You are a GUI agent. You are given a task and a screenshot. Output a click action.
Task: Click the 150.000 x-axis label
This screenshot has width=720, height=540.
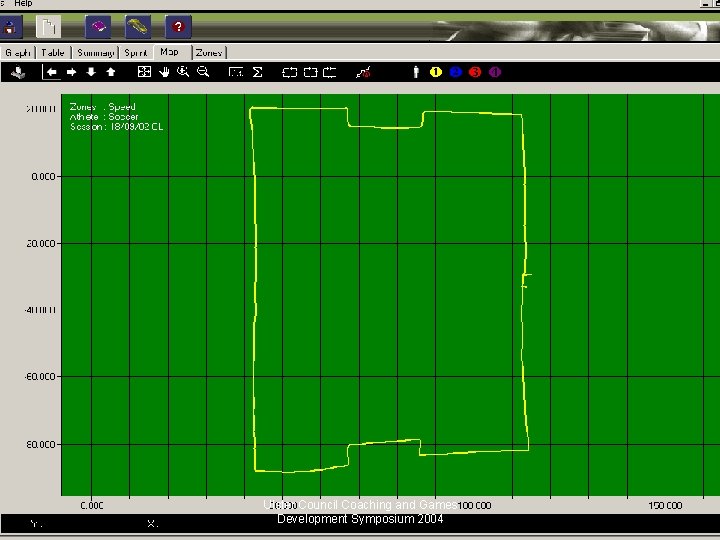665,506
